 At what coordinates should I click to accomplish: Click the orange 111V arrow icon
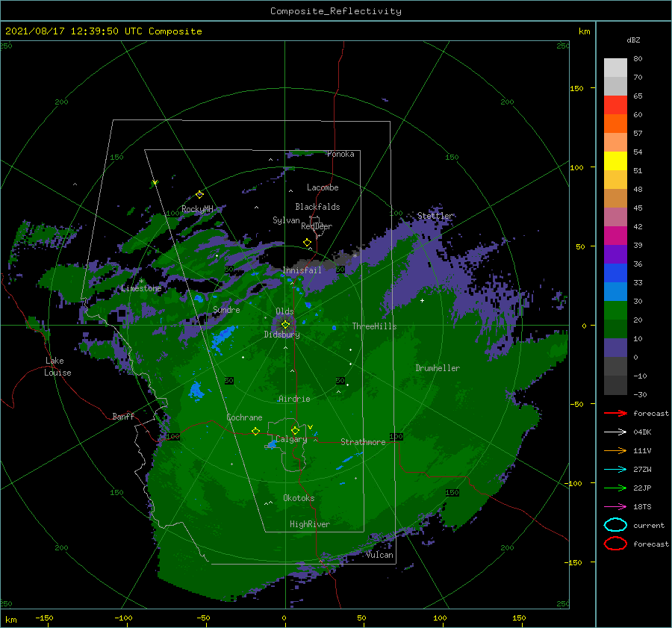[615, 450]
